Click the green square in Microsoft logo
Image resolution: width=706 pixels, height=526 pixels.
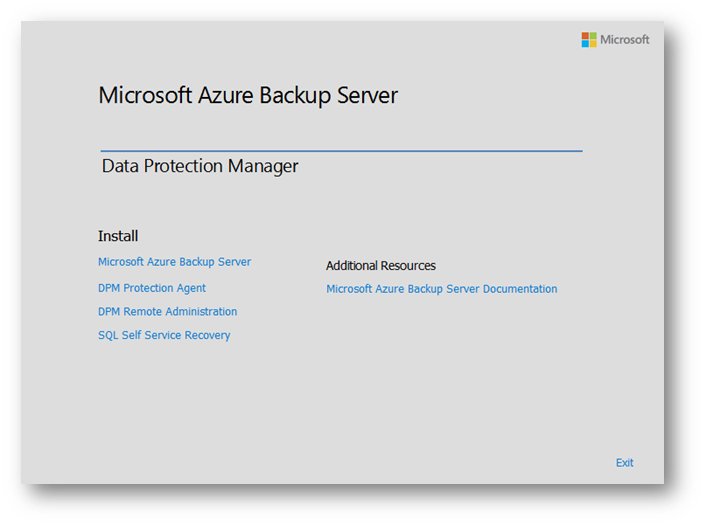593,36
